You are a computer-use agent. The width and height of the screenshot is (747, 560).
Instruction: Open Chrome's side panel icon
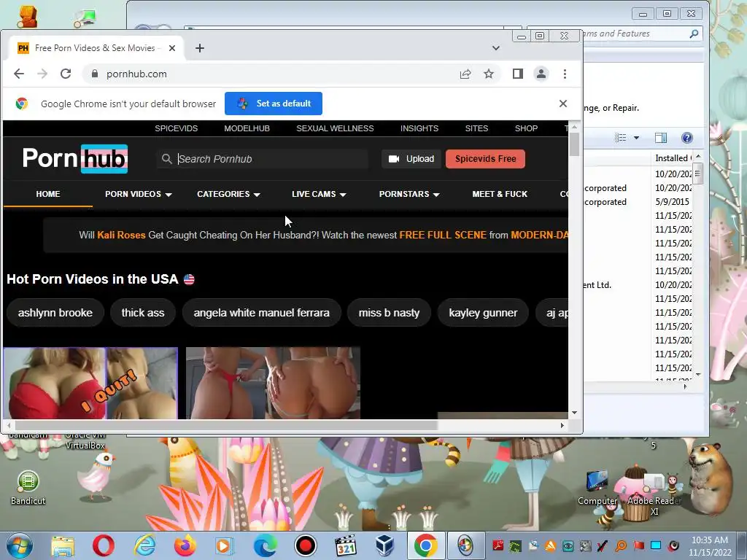pyautogui.click(x=518, y=74)
